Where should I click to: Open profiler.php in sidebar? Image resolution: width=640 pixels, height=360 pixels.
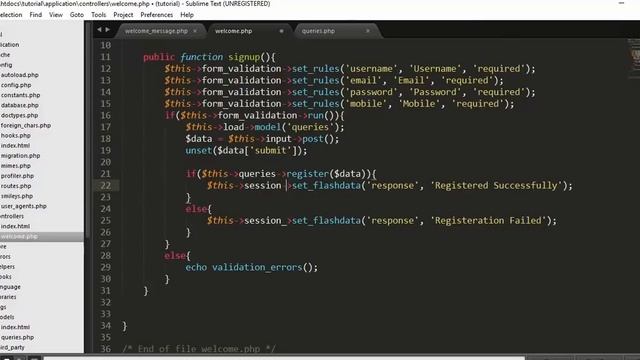coord(17,176)
